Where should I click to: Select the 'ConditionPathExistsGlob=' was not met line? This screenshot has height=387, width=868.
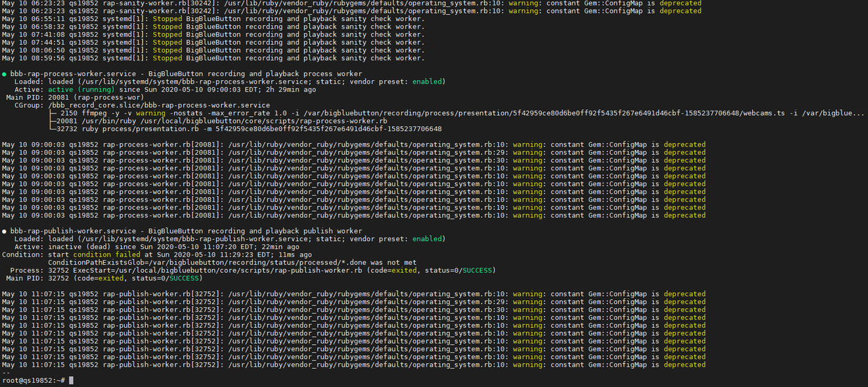point(232,263)
